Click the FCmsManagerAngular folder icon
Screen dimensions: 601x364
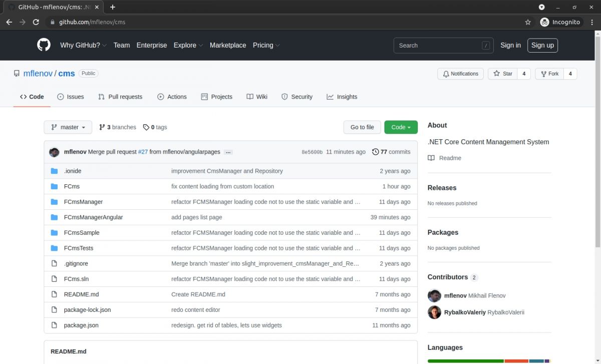(x=54, y=217)
